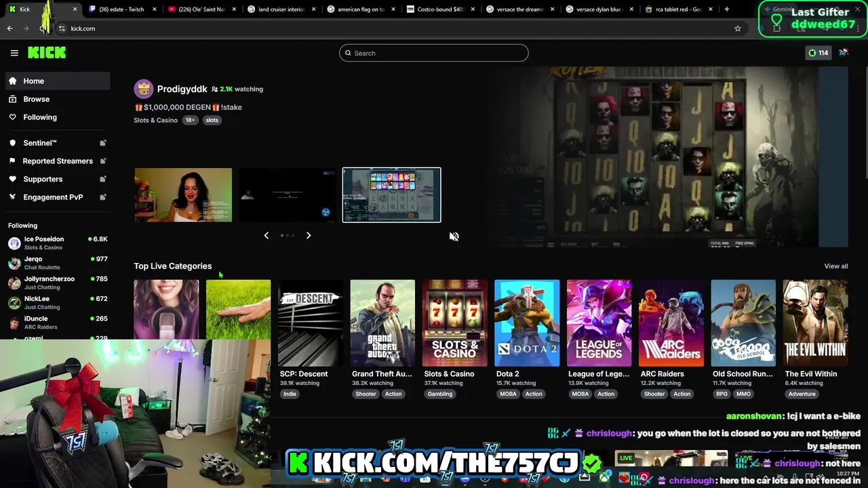Go to next featured stream

309,235
